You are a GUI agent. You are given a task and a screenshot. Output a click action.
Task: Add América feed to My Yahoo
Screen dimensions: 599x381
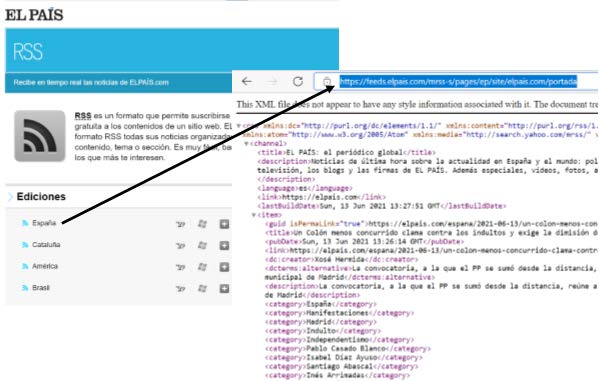pyautogui.click(x=180, y=267)
